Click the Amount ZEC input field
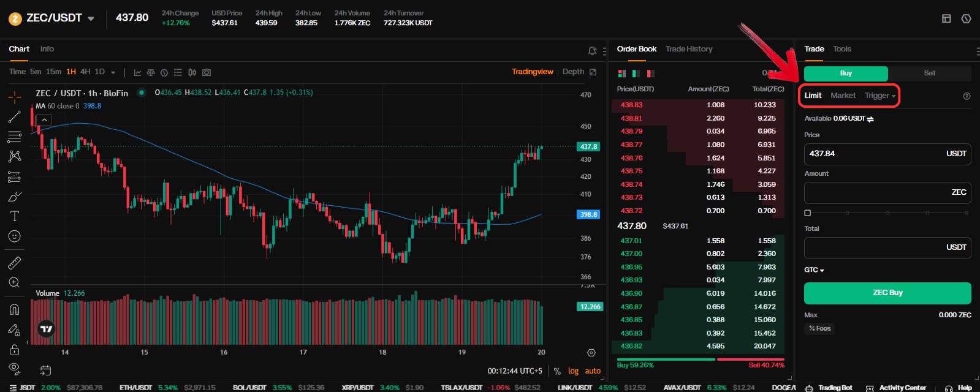 coord(887,192)
